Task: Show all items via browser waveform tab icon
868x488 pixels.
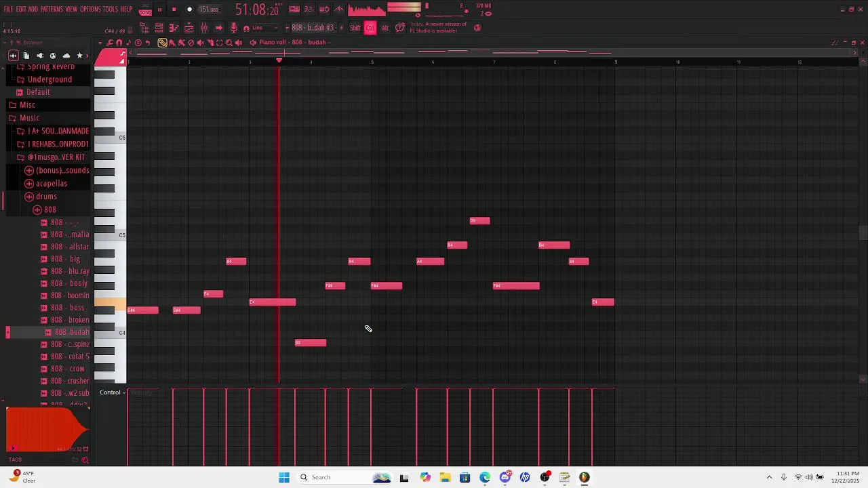Action: pos(13,56)
